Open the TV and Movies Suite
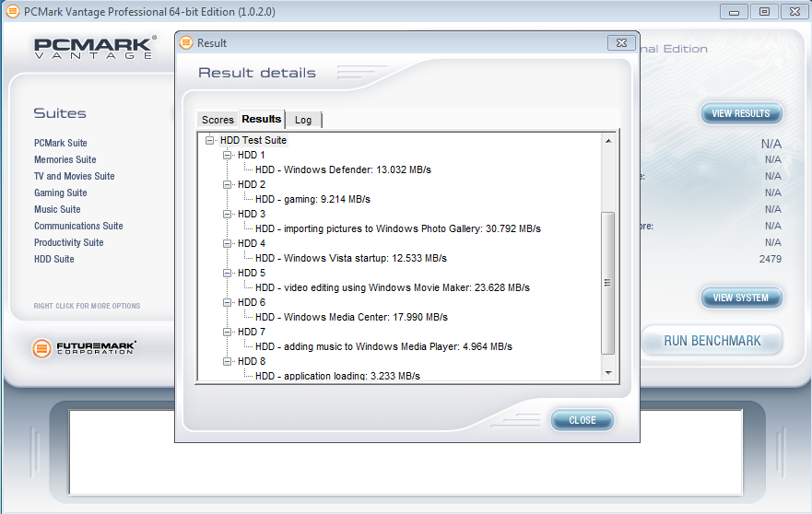 coord(74,176)
